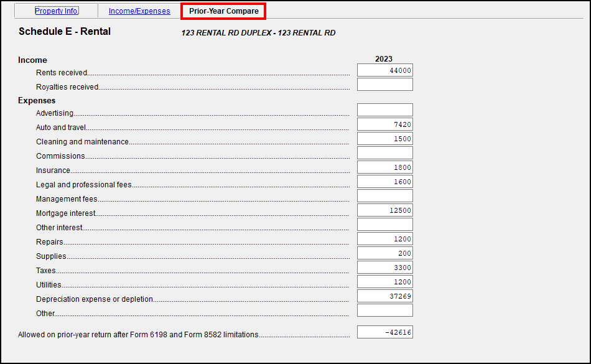This screenshot has height=364, width=591.
Task: Click the Depreciation expense or depletion label
Action: (x=95, y=299)
